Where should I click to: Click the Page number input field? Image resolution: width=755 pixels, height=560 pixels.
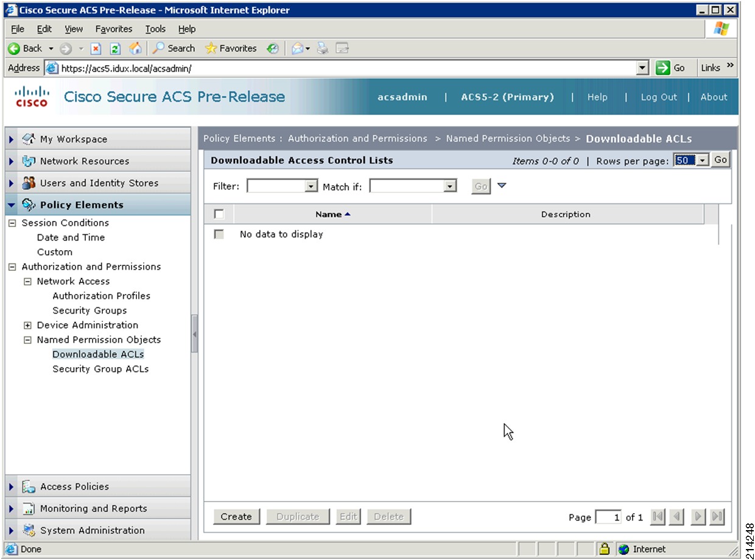click(x=608, y=517)
